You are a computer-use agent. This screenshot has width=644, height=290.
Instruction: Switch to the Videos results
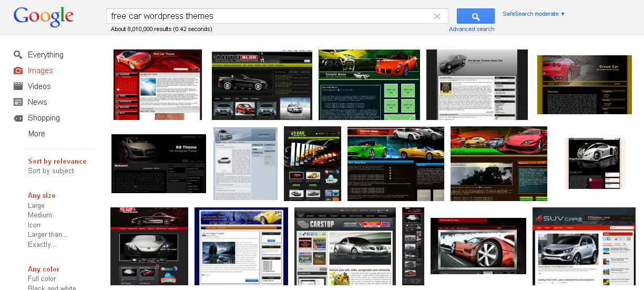pyautogui.click(x=39, y=86)
